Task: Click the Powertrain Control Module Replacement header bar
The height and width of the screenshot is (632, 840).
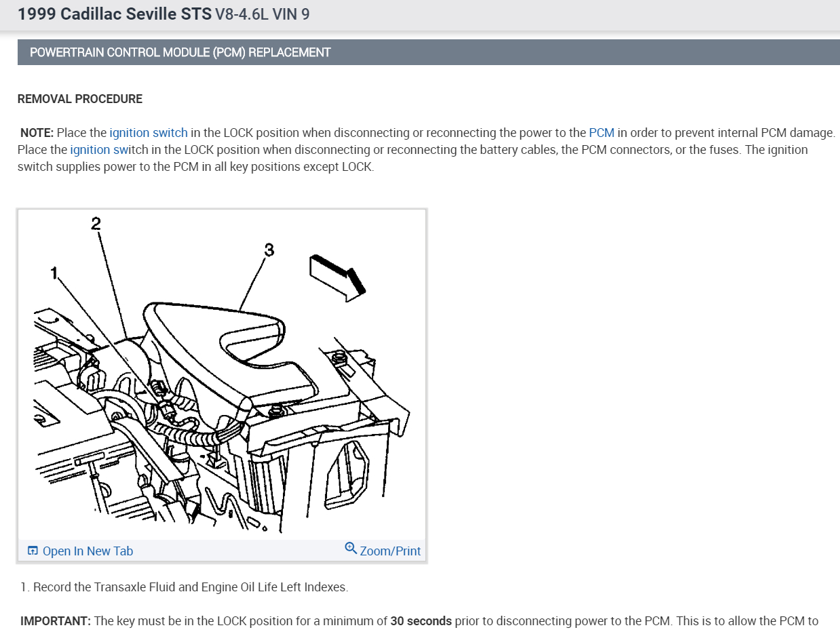Action: click(x=429, y=52)
